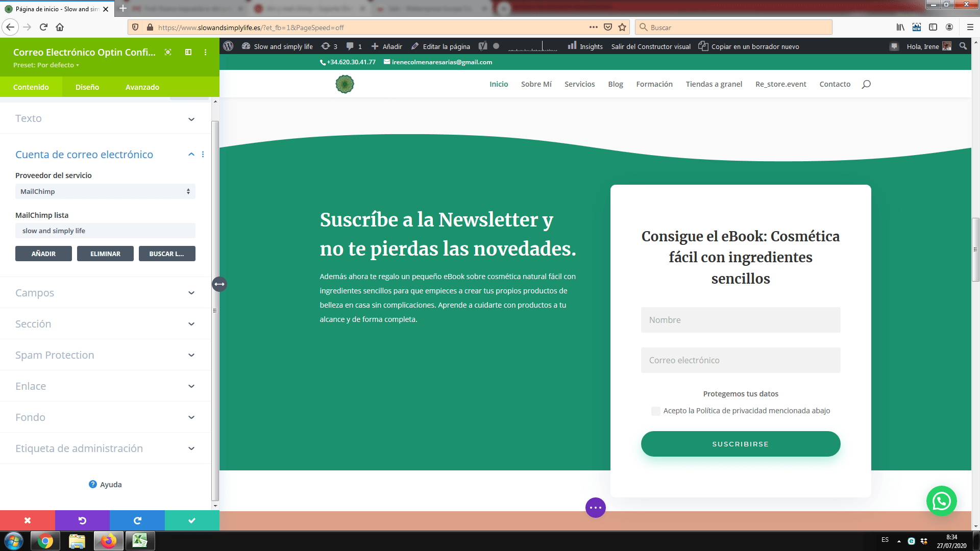
Task: Open the Preset: Por defecto dropdown
Action: pyautogui.click(x=46, y=65)
